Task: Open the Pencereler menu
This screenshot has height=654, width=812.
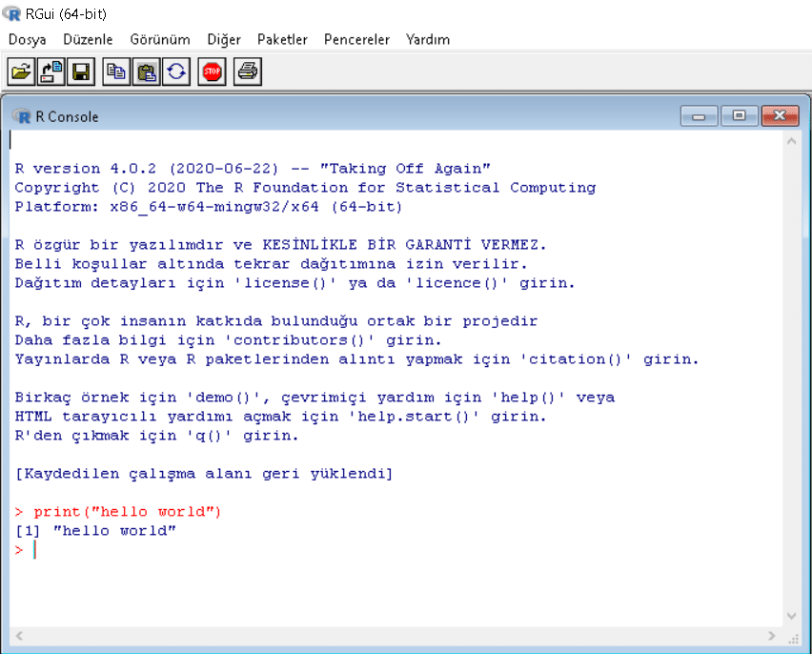Action: click(355, 40)
